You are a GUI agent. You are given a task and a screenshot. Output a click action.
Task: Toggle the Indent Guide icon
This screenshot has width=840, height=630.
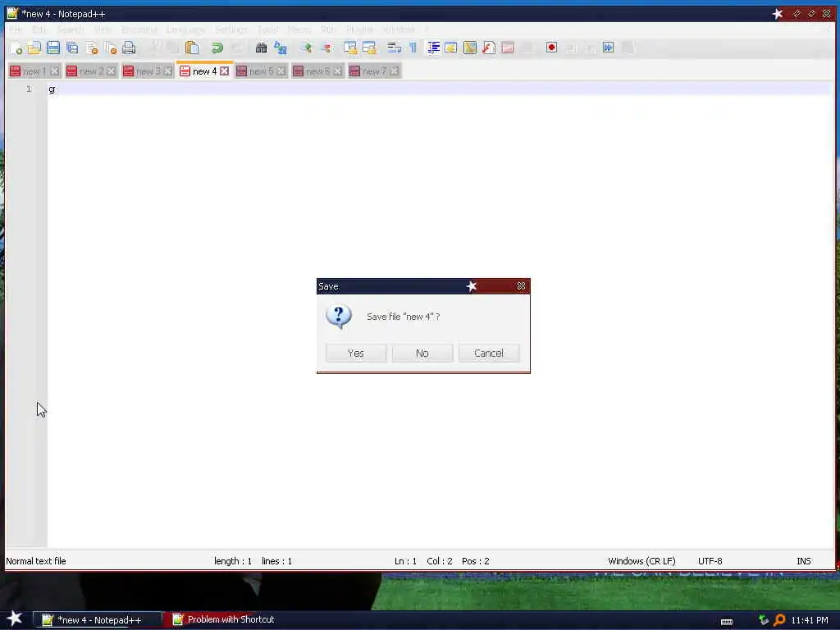(x=433, y=48)
